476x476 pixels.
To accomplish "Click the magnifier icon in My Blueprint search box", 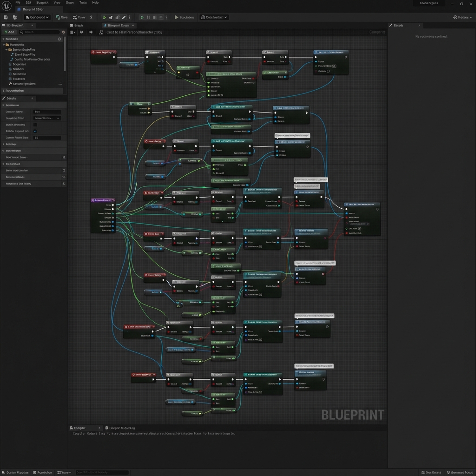I will click(20, 32).
